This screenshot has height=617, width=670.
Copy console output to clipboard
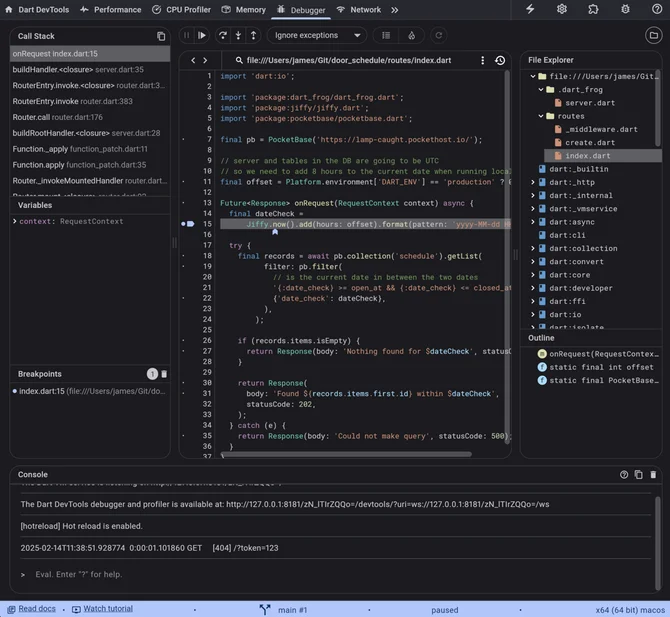[x=638, y=475]
